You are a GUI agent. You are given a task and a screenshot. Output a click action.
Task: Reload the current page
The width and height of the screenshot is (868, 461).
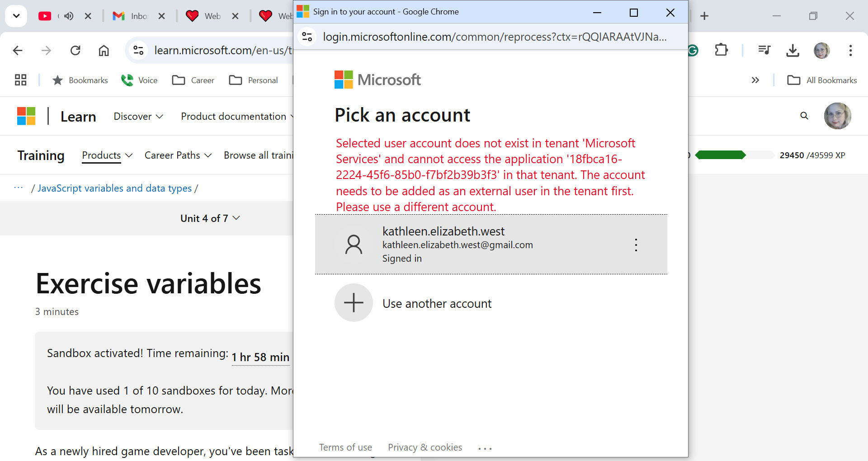point(75,50)
